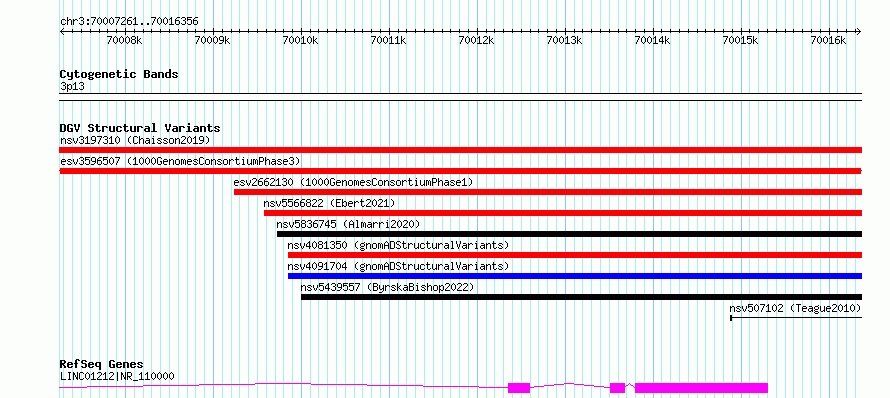Select the thin line of nsv507102
The image size is (890, 398).
coord(796,318)
